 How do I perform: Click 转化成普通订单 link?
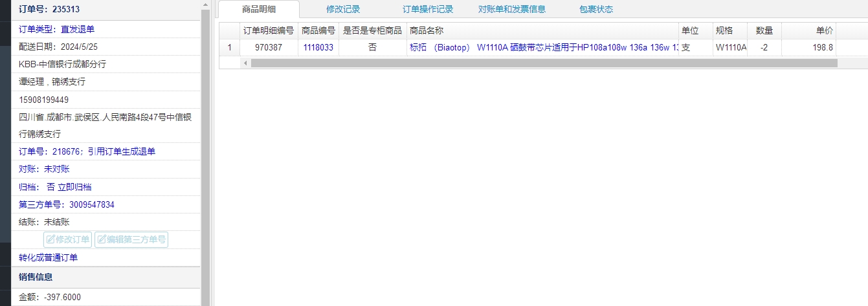(x=49, y=257)
